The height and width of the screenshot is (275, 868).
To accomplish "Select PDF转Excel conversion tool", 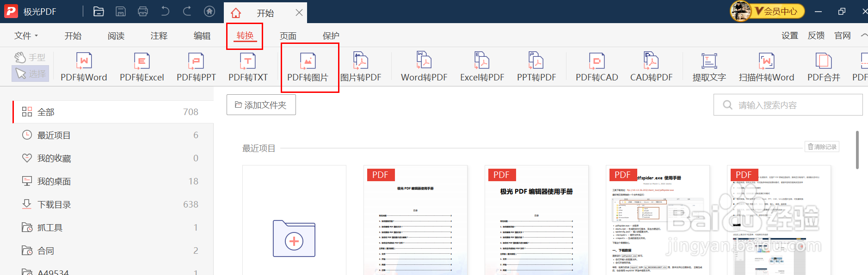I will [x=142, y=67].
